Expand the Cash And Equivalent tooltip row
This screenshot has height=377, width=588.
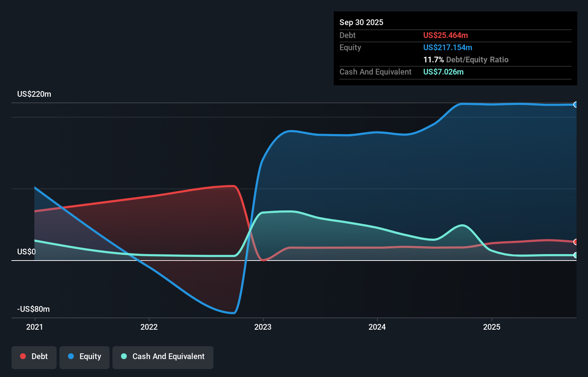(x=375, y=72)
